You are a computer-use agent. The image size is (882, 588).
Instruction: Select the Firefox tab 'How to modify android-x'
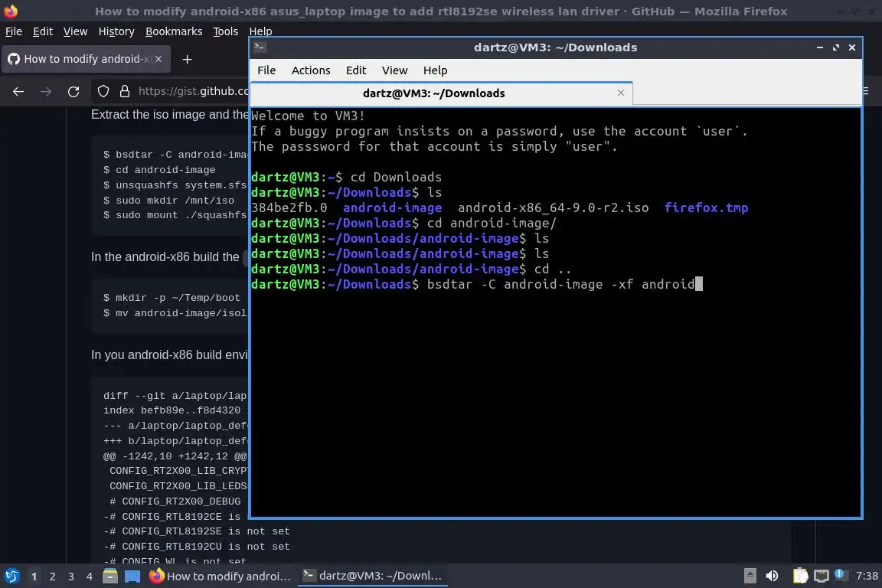coord(86,59)
